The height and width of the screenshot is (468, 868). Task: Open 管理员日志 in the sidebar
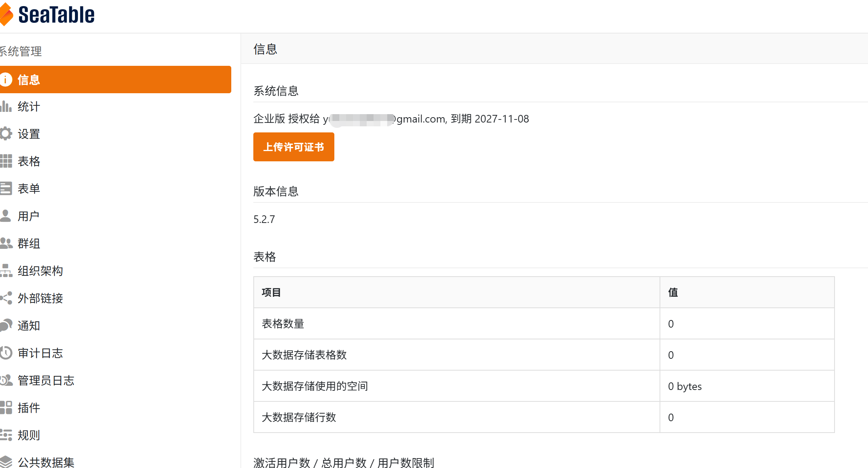pyautogui.click(x=46, y=380)
